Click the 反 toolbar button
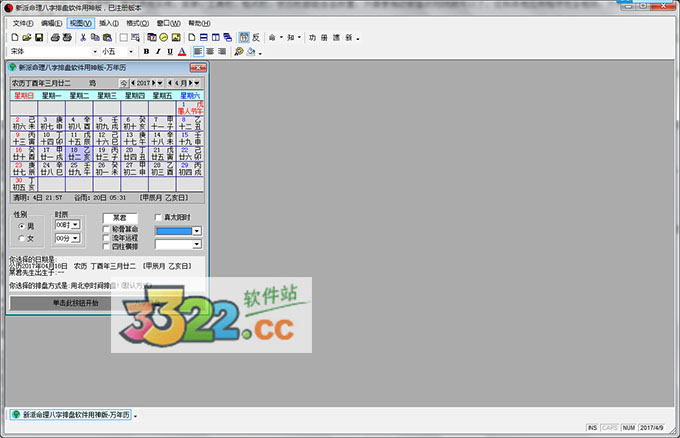Viewport: 680px width, 438px height. 256,38
